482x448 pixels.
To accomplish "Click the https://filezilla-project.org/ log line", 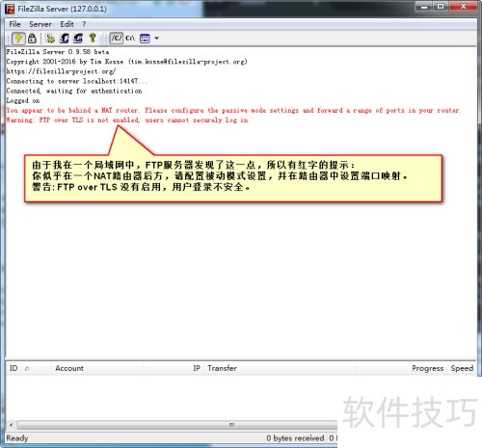I will coord(61,71).
